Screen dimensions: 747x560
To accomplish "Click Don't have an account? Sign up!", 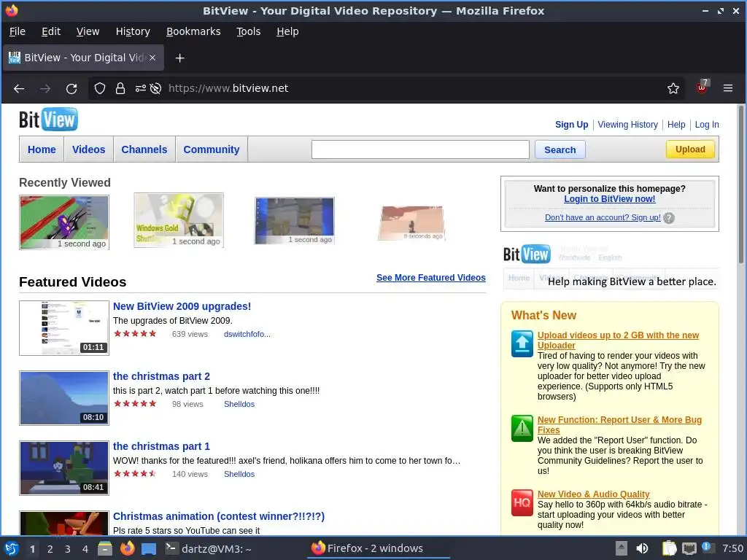I will [602, 217].
